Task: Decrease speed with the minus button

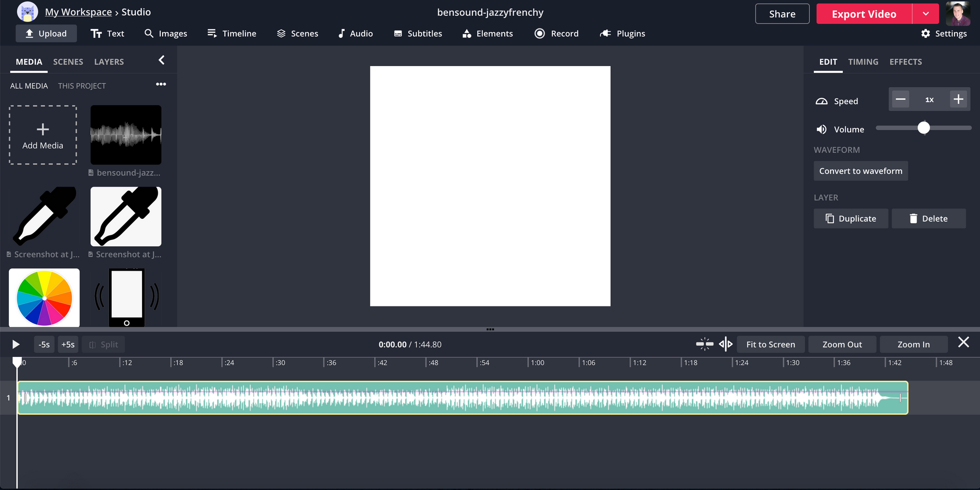Action: click(900, 99)
